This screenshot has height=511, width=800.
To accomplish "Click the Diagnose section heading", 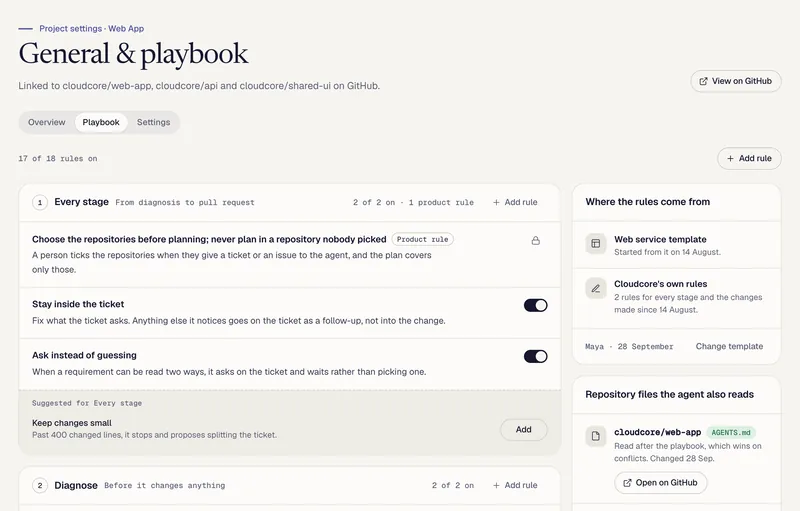I will coord(76,486).
